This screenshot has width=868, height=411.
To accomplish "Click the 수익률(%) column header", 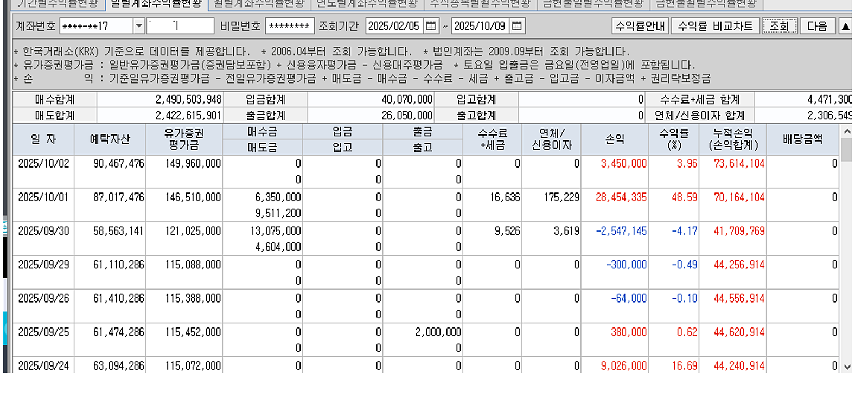I will click(x=674, y=139).
